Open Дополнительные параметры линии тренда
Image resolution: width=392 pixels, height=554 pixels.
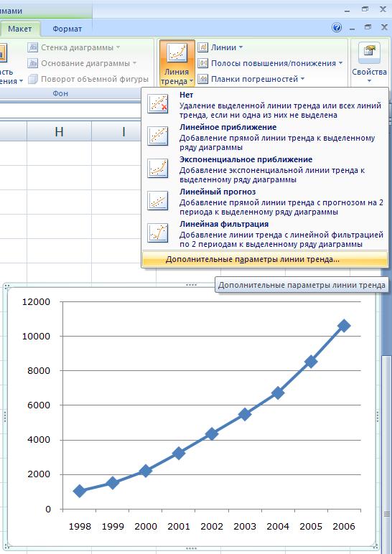point(264,259)
